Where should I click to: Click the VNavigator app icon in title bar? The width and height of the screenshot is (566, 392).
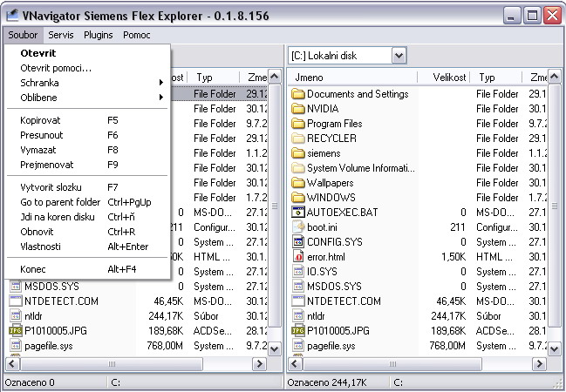[x=12, y=16]
